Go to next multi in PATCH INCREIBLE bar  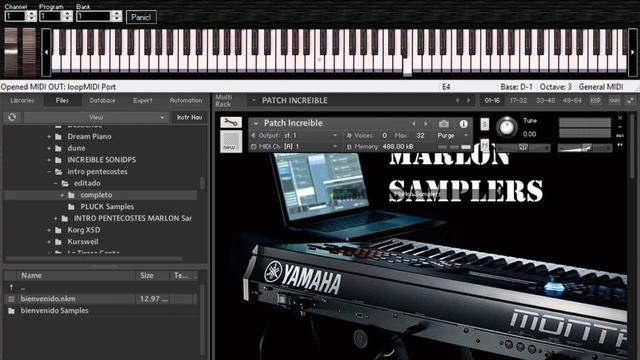click(469, 100)
